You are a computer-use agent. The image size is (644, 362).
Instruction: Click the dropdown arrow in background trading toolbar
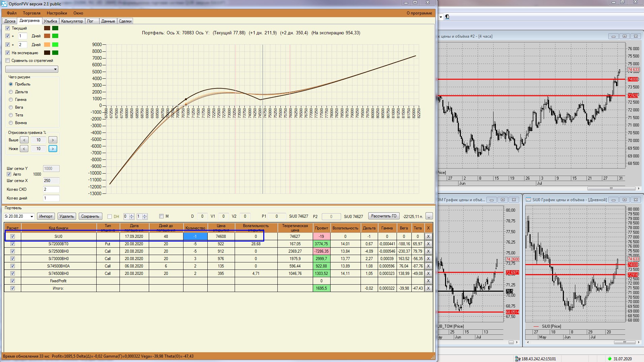point(441,17)
